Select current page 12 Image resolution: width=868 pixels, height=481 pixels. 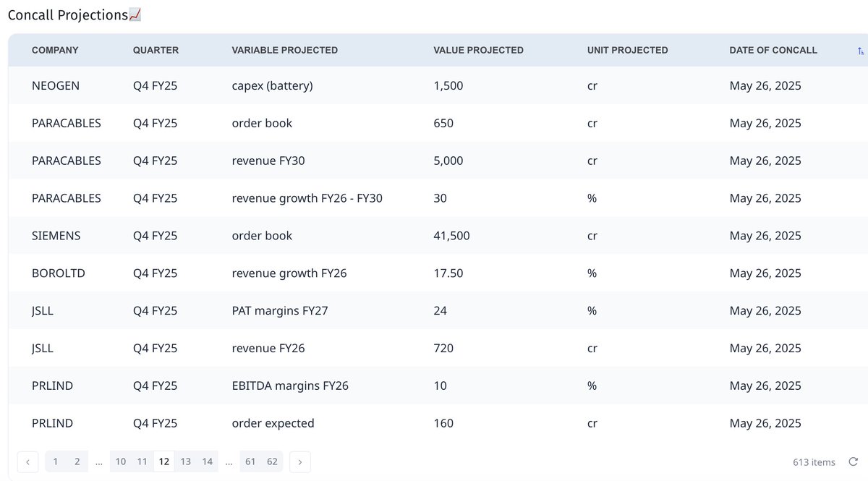[x=164, y=461]
